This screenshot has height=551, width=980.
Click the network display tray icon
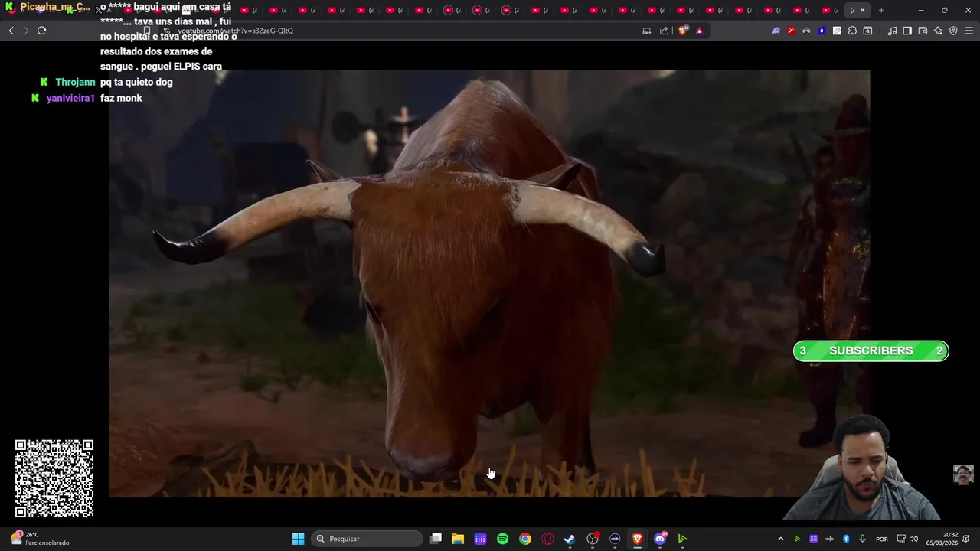(901, 539)
